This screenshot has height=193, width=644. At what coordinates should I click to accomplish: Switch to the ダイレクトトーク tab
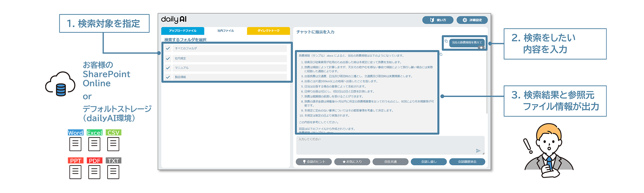(x=268, y=31)
